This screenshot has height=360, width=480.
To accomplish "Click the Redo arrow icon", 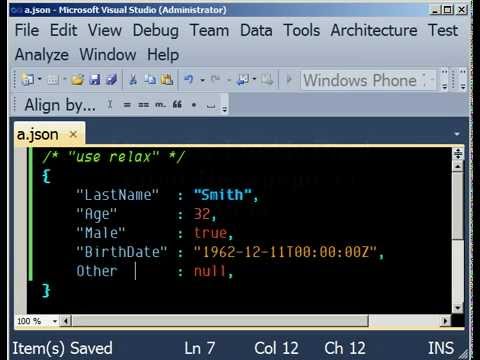I will (216, 80).
